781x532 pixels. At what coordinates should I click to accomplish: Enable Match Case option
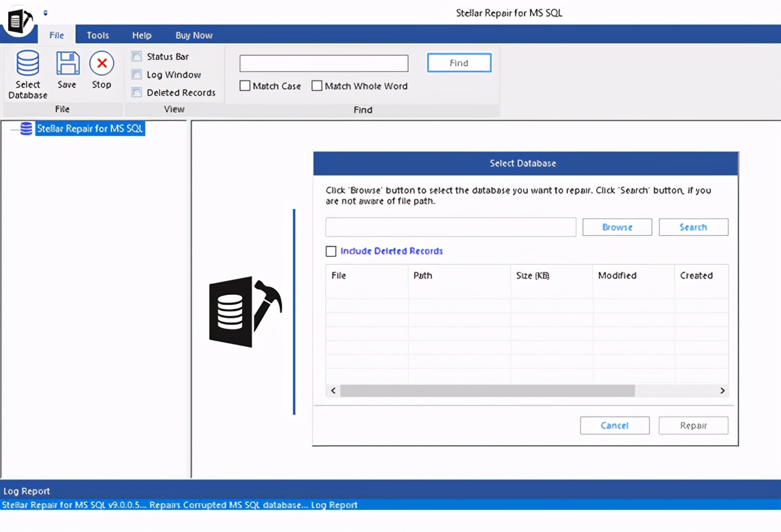(245, 86)
